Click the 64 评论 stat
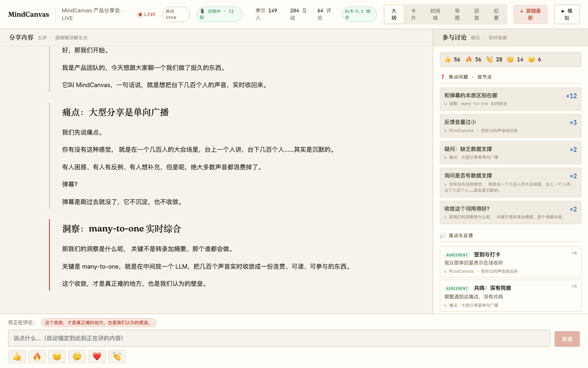The image size is (588, 368). (324, 14)
